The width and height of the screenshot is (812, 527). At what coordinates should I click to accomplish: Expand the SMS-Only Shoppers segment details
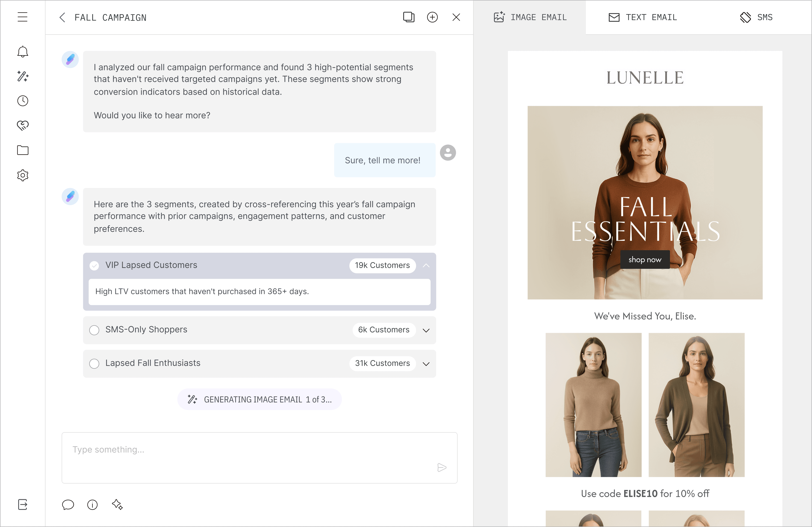[x=426, y=330]
